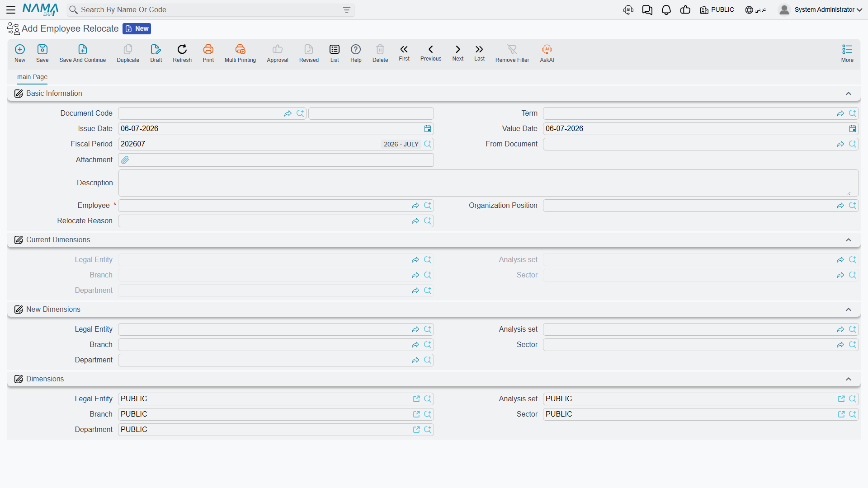Open From Document lookup search
The image size is (868, 488).
[853, 144]
